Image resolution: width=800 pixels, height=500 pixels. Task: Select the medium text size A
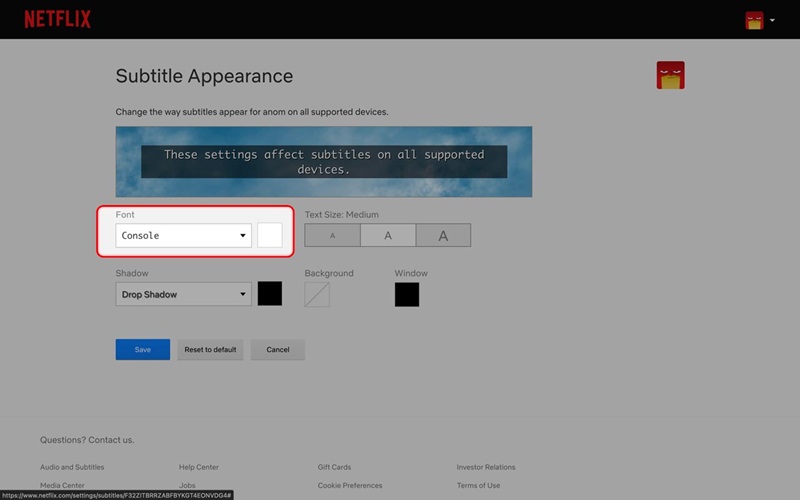pyautogui.click(x=388, y=236)
